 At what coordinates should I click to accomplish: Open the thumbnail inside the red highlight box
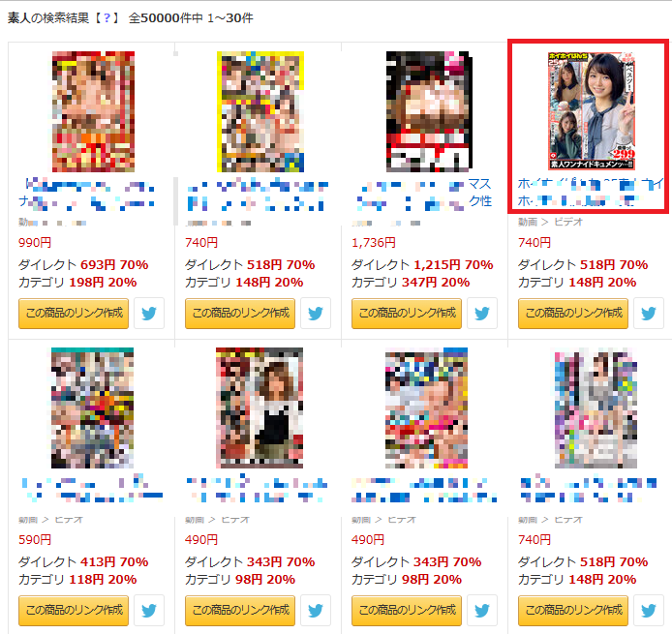coord(592,111)
